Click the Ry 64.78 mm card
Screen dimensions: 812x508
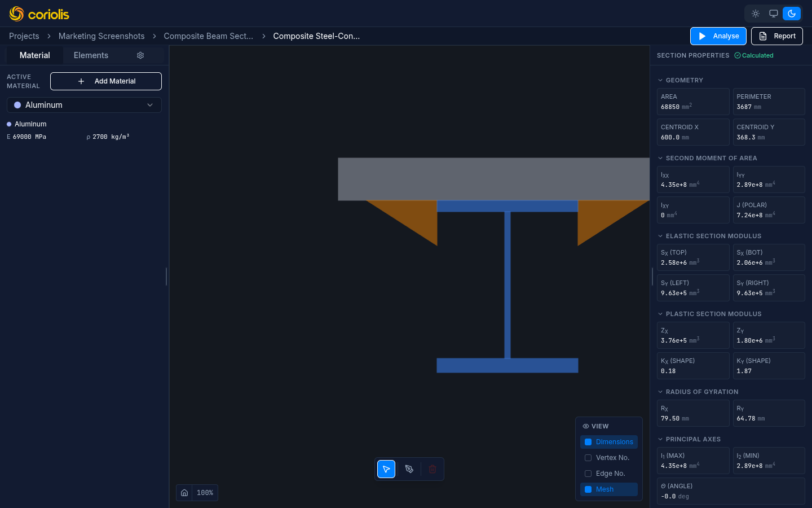[769, 413]
